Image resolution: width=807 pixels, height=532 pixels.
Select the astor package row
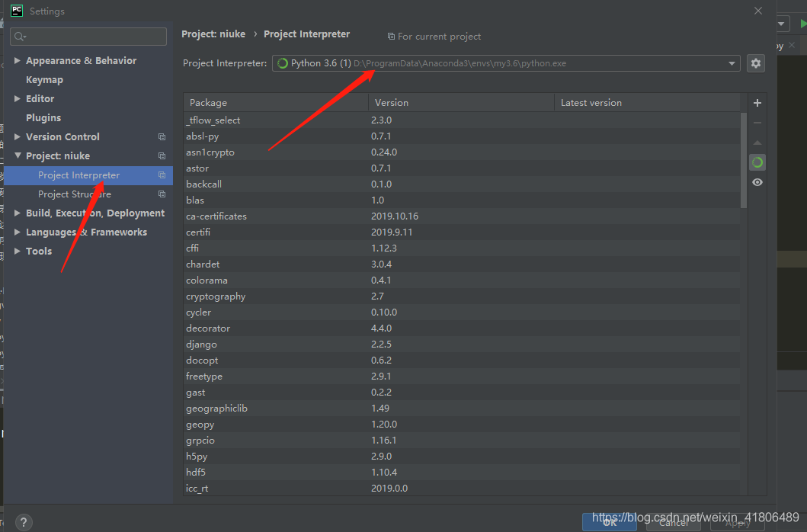tap(462, 168)
